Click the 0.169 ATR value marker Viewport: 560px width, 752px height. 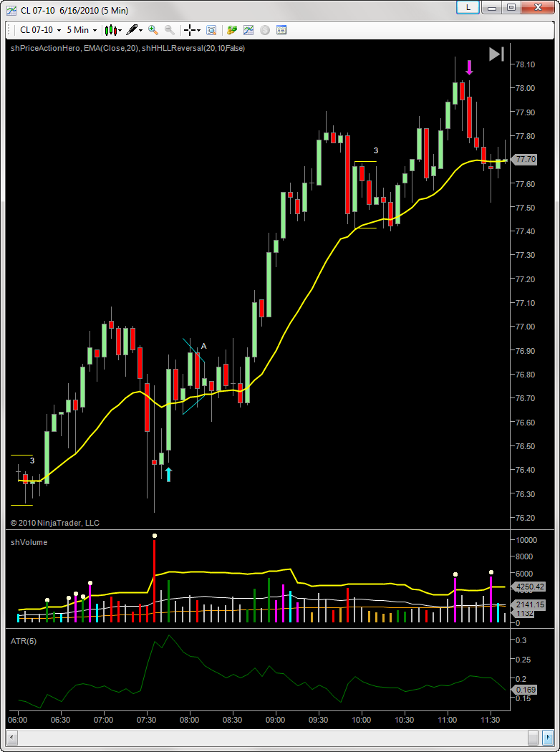pyautogui.click(x=524, y=690)
